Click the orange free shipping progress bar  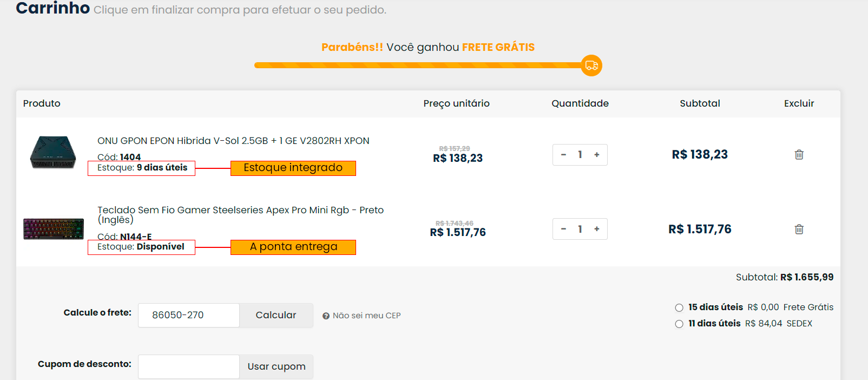(418, 65)
